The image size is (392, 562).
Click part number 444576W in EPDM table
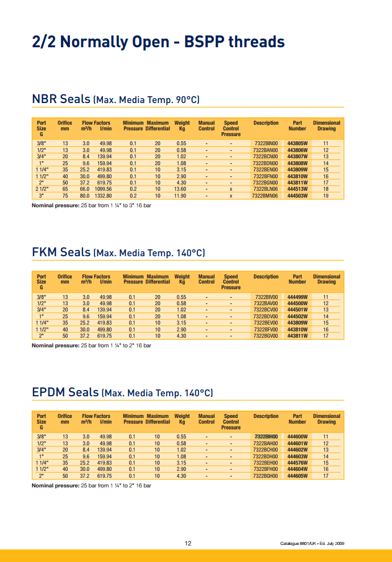297,463
